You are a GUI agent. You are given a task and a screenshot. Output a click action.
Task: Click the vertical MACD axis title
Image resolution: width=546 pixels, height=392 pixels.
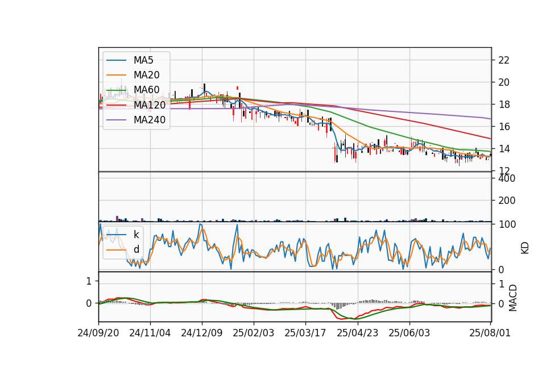pos(512,298)
